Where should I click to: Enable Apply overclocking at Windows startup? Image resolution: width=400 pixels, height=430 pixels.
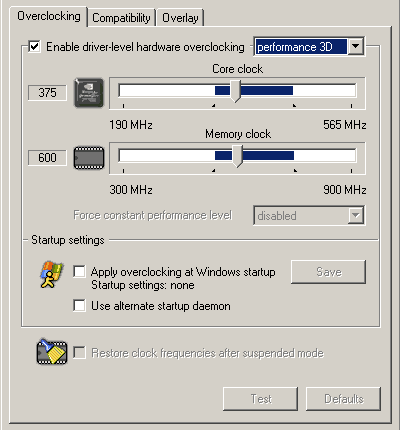[x=79, y=271]
